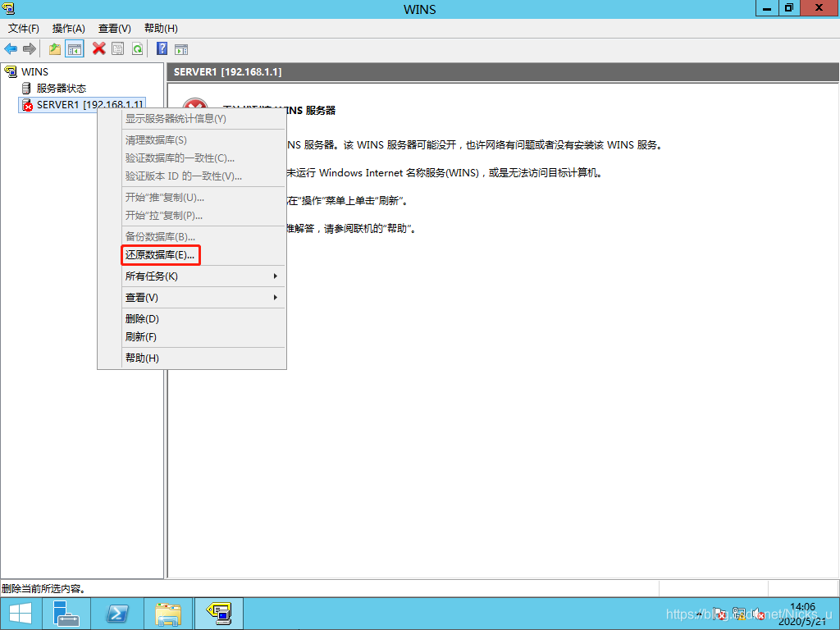Click the SERVER1 error icon in tree
840x630 pixels.
(x=27, y=105)
